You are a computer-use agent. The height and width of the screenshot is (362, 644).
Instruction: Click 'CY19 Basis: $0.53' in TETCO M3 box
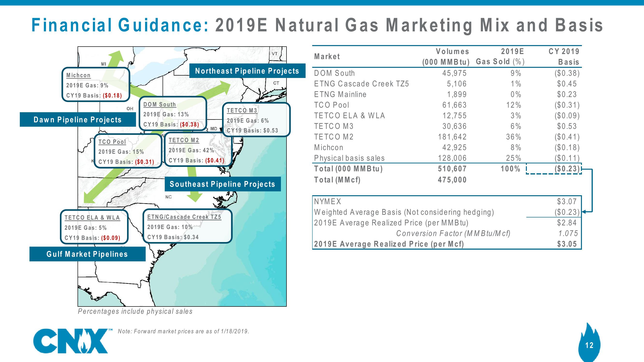(x=252, y=130)
